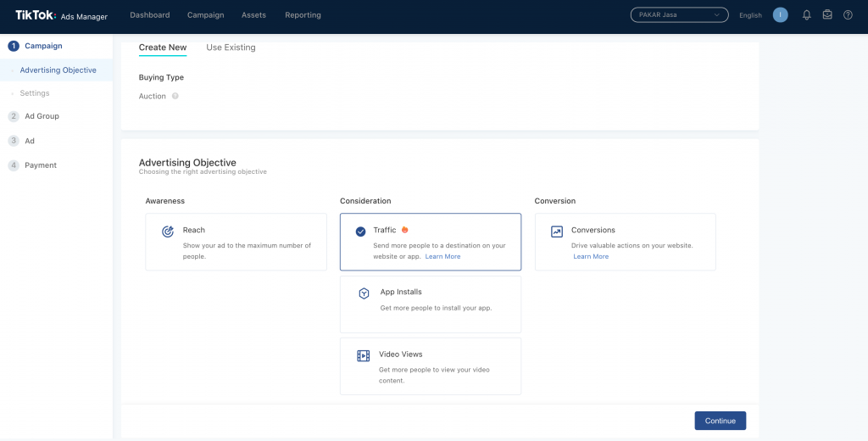Open Learn More link under Conversions
868x441 pixels.
(x=591, y=256)
